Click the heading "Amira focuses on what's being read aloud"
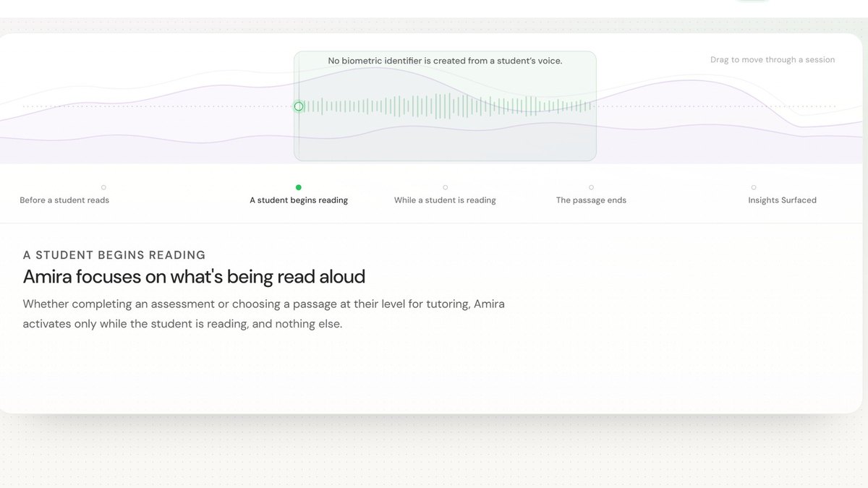 (194, 277)
